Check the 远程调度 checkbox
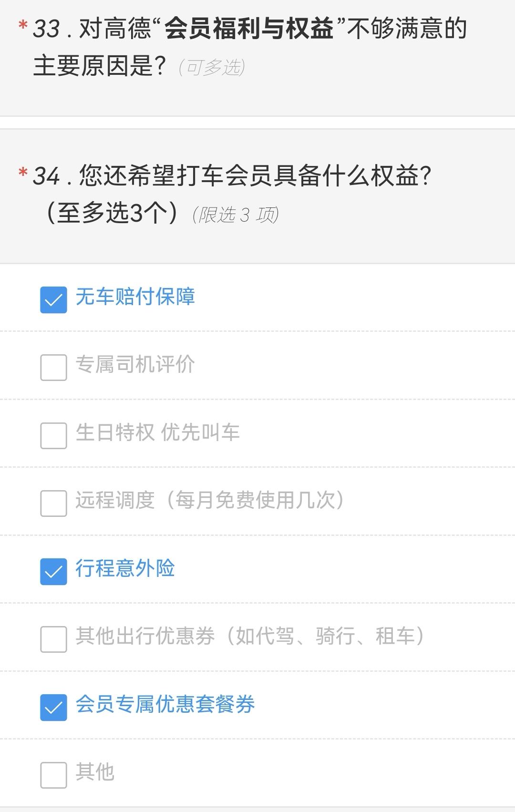Screen dimensions: 515x812 tap(53, 504)
